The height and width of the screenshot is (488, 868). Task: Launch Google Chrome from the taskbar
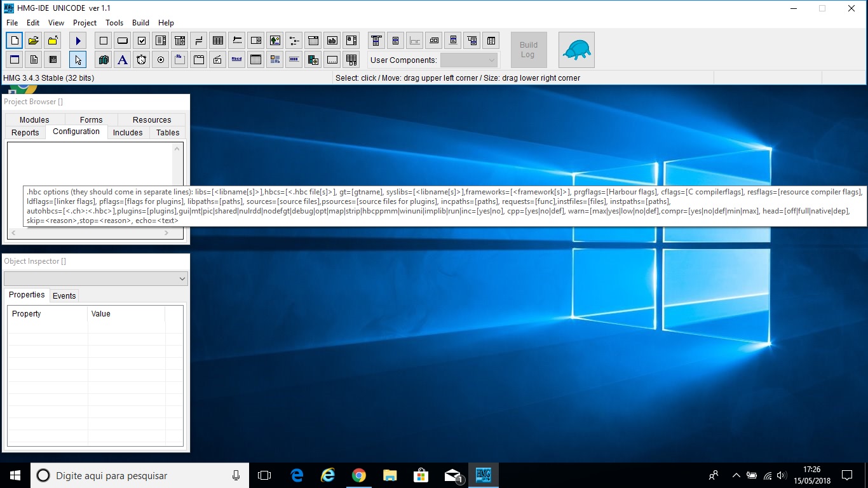(x=359, y=475)
